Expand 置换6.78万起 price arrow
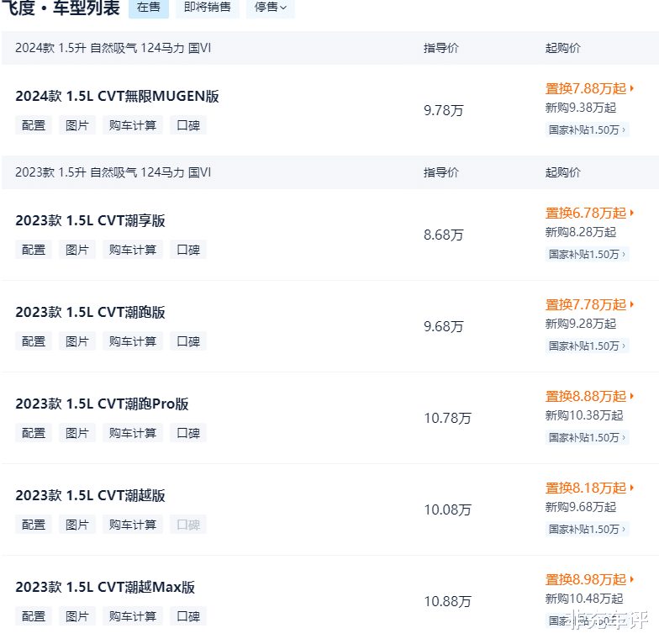 pos(632,213)
